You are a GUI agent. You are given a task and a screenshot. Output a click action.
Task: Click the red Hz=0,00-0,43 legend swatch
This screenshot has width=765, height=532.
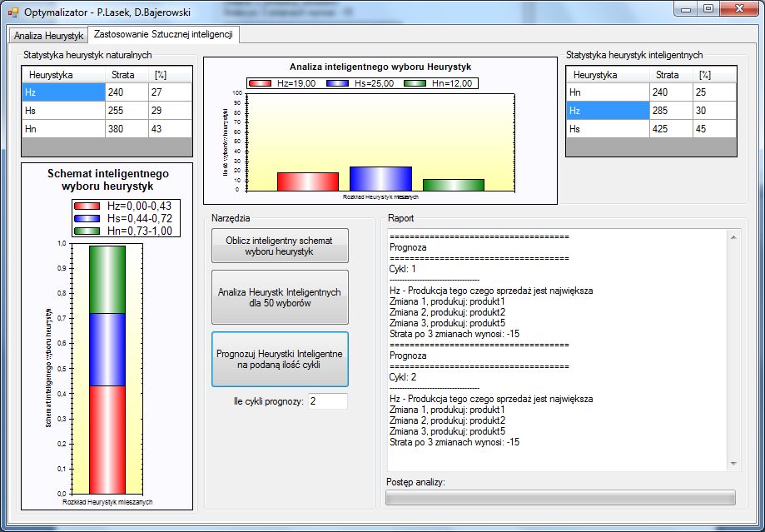tap(87, 206)
